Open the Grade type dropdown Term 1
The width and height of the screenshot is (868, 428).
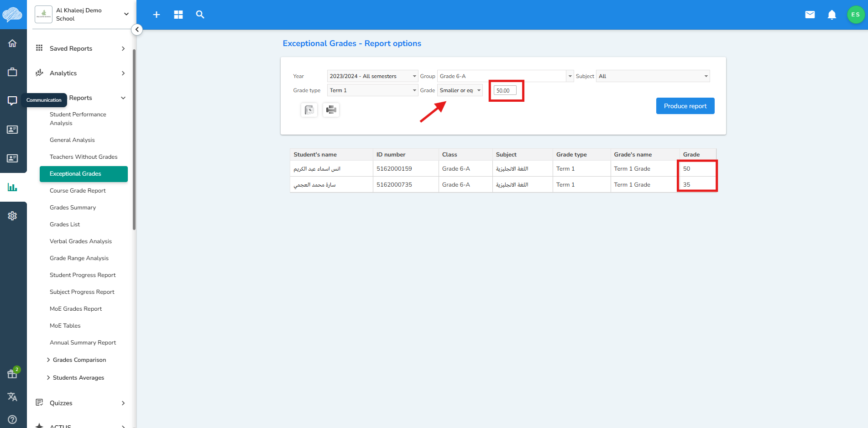372,90
